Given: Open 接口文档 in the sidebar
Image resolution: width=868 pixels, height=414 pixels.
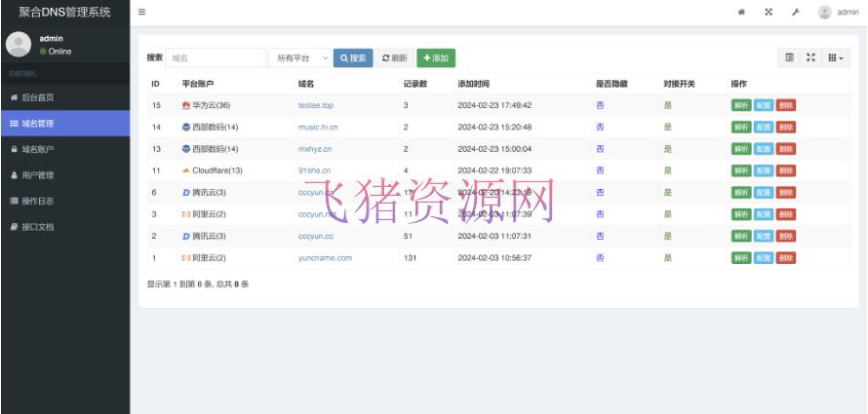Looking at the screenshot, I should coord(64,227).
